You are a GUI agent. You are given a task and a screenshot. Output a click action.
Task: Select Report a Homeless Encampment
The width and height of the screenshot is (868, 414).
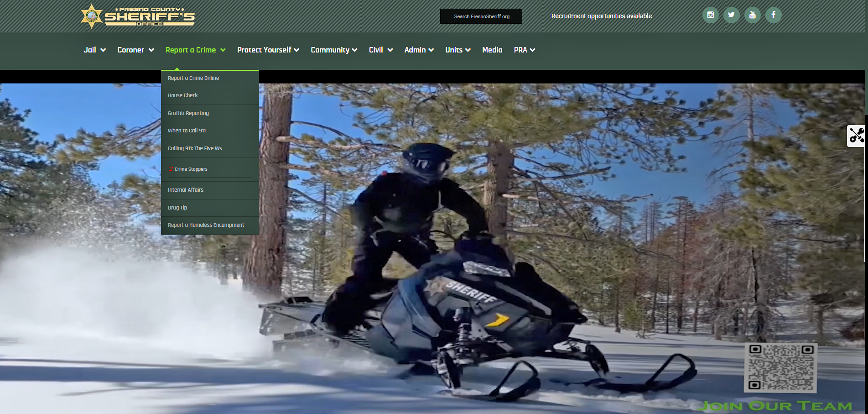pos(210,225)
